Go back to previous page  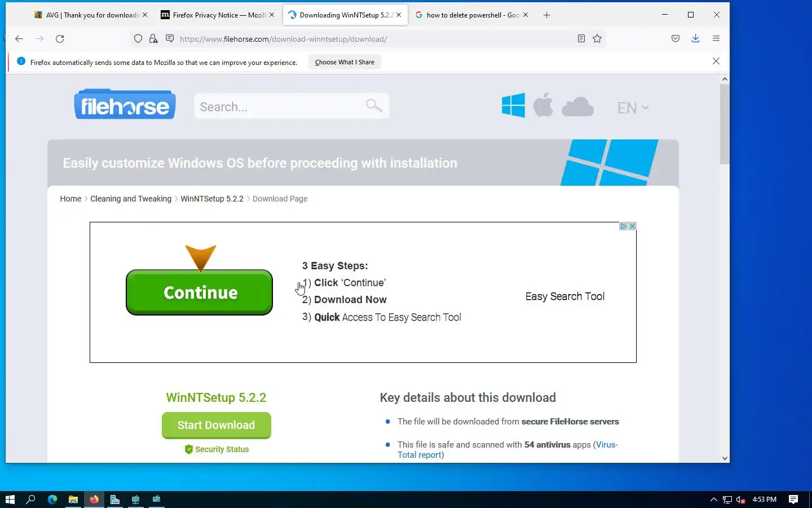pyautogui.click(x=19, y=39)
